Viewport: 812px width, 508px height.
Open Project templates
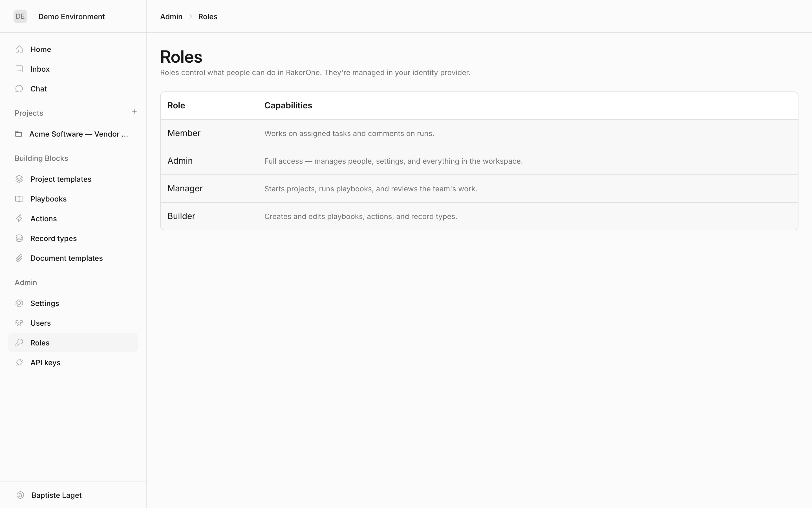[x=73, y=179]
